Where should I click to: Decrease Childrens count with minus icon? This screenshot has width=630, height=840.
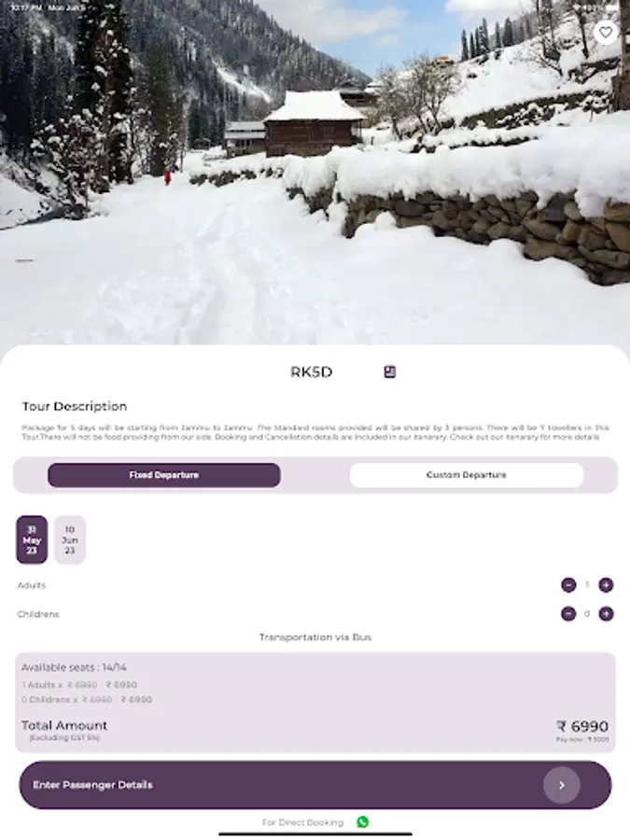pyautogui.click(x=568, y=614)
